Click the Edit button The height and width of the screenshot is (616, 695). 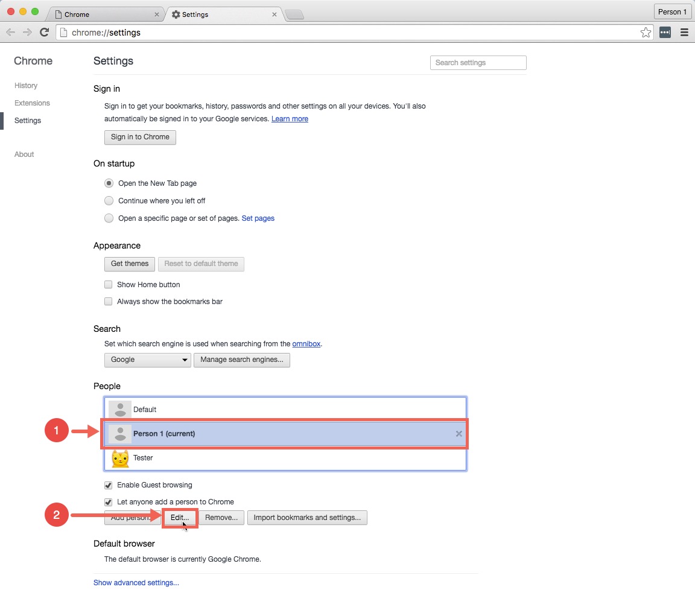click(x=180, y=518)
